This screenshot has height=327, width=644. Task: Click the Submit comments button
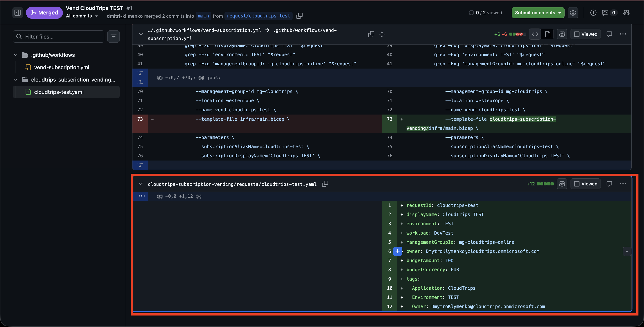pyautogui.click(x=535, y=13)
